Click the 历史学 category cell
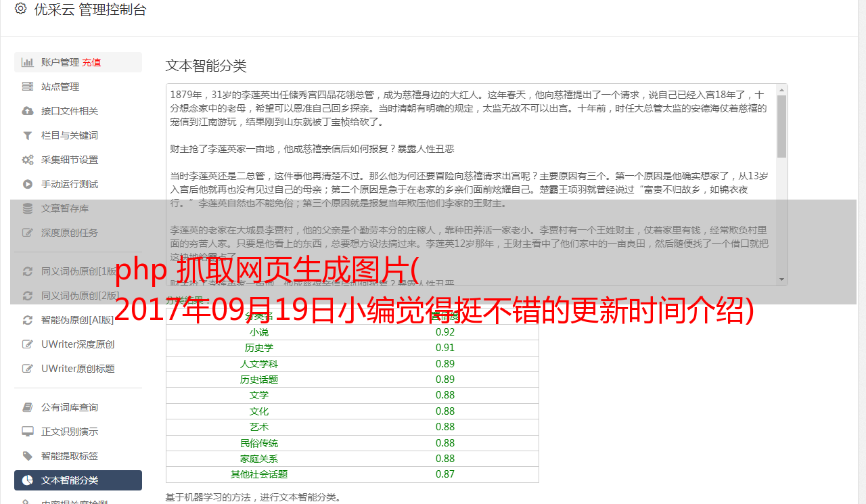This screenshot has width=866, height=504. click(x=259, y=348)
